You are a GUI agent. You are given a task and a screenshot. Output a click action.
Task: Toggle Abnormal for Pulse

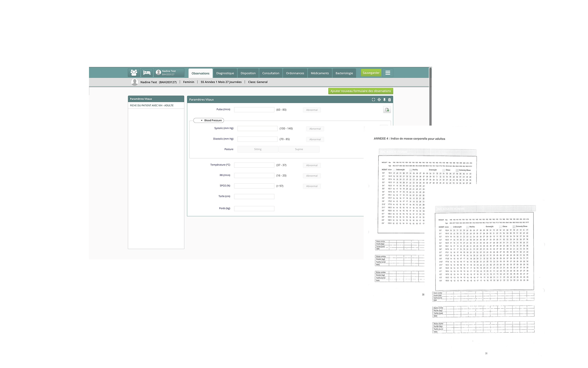pos(312,110)
